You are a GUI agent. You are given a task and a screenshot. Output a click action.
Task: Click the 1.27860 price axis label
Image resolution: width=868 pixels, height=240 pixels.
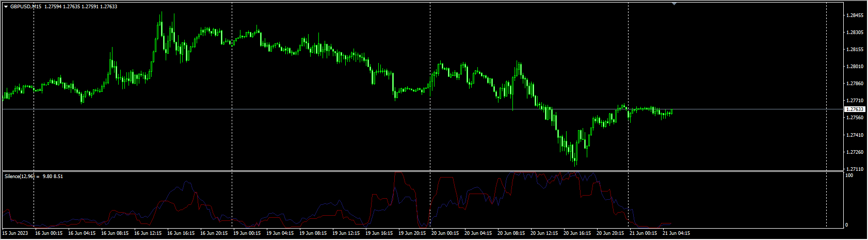854,84
